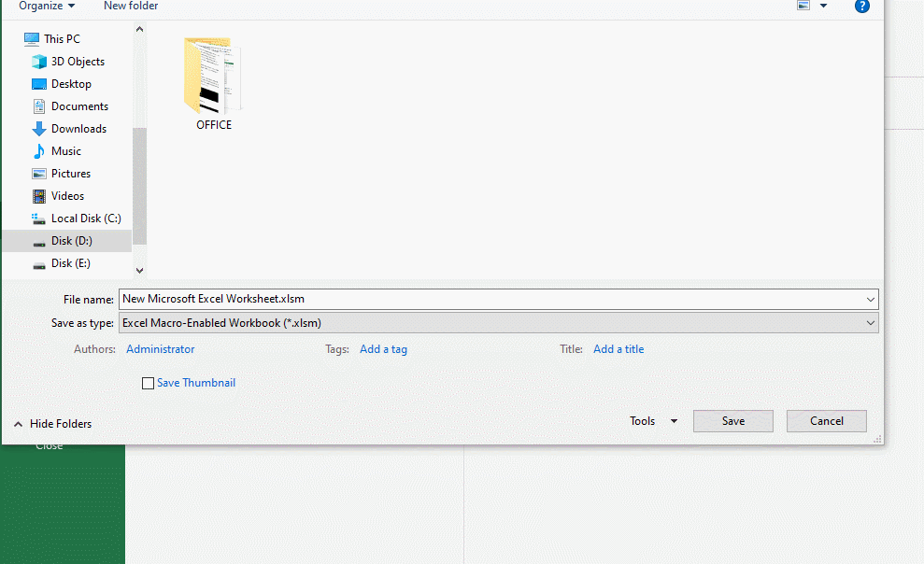Click the Add a title link
Viewport: 924px width, 564px height.
[618, 349]
